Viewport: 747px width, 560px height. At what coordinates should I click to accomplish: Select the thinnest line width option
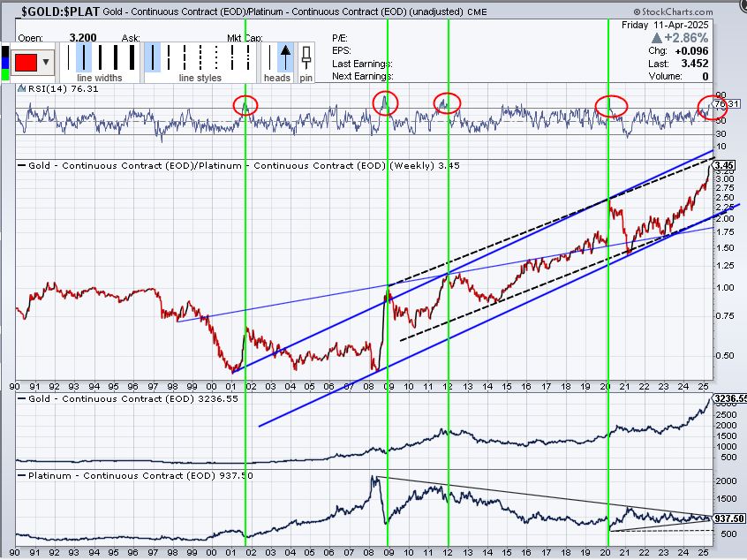click(x=68, y=57)
